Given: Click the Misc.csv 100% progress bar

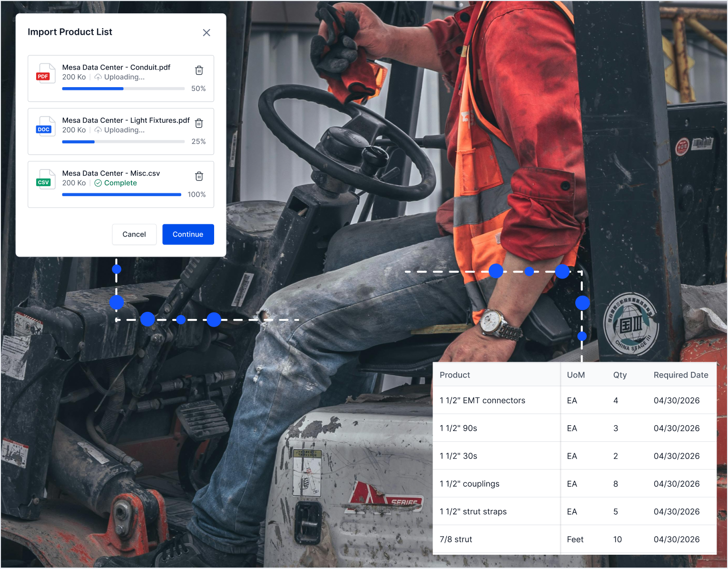Looking at the screenshot, I should pyautogui.click(x=122, y=194).
